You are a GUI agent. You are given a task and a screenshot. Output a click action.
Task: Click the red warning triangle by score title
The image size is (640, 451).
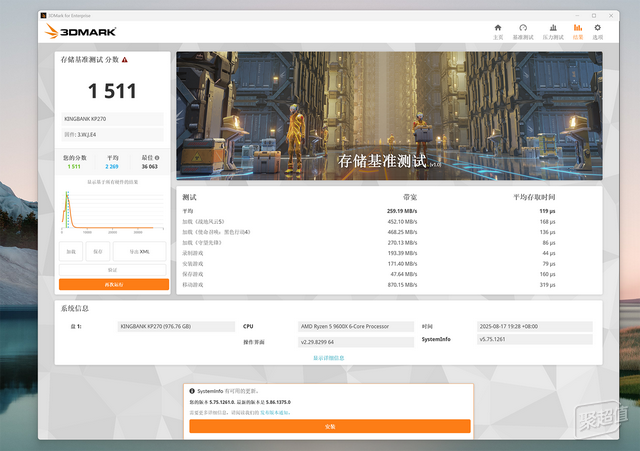coord(125,60)
